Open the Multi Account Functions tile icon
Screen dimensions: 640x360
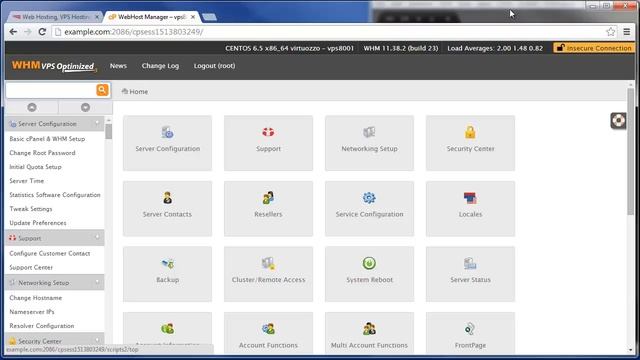369,329
